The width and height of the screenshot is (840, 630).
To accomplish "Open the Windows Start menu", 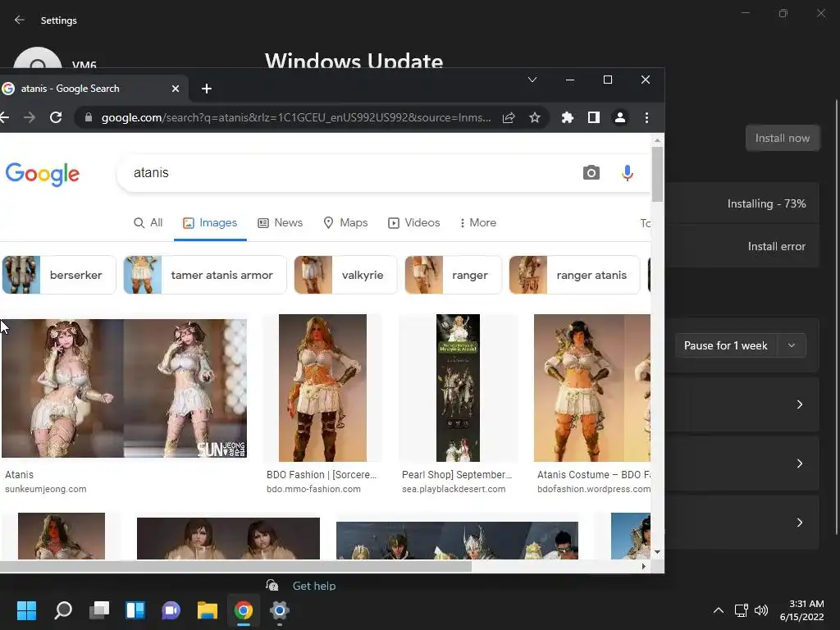I will pyautogui.click(x=26, y=610).
